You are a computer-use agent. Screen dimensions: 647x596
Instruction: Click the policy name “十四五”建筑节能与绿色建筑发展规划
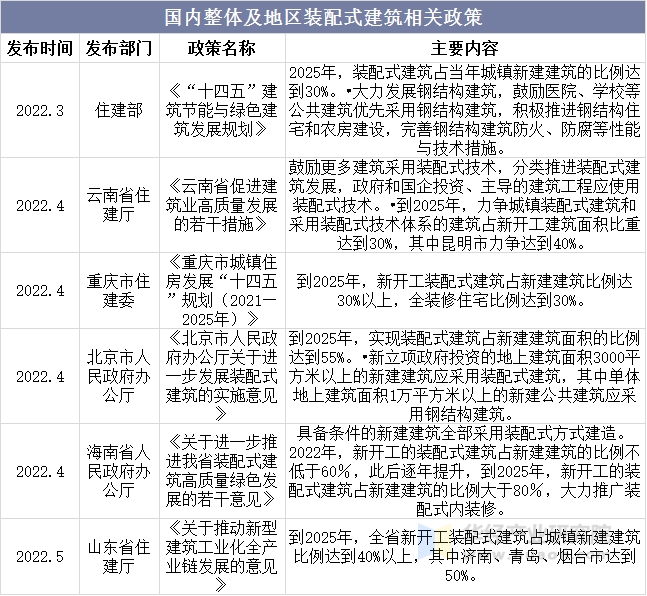(222, 111)
